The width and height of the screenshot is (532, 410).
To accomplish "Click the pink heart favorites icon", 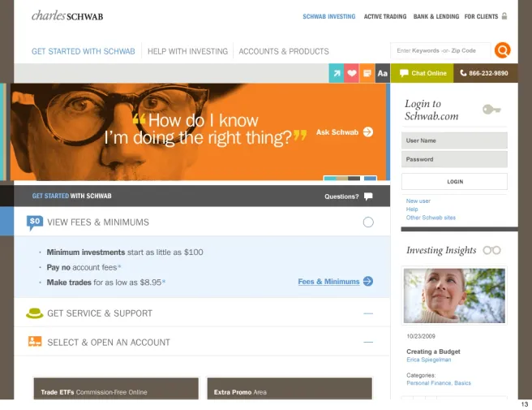I will point(352,73).
